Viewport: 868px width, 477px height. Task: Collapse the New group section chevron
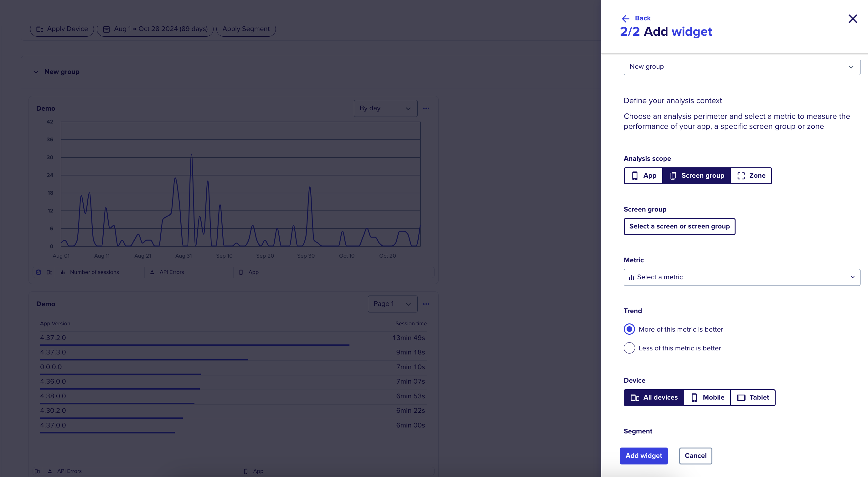point(36,72)
